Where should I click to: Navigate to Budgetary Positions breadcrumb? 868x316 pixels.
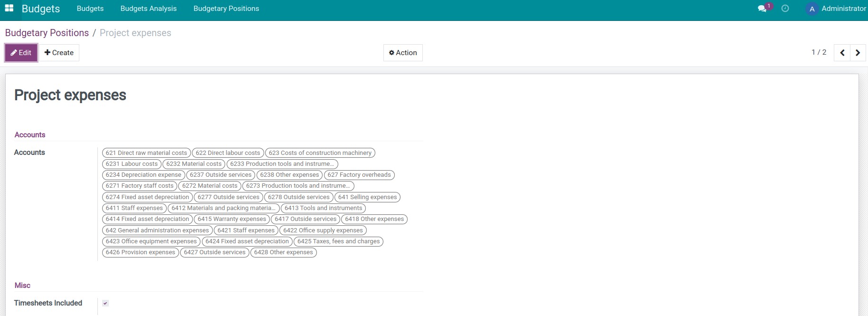[47, 33]
